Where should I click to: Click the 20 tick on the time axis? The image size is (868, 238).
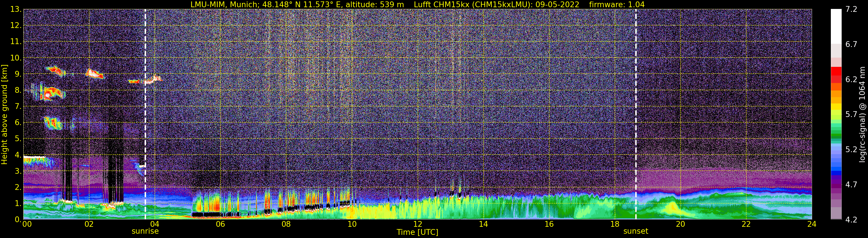point(680,224)
